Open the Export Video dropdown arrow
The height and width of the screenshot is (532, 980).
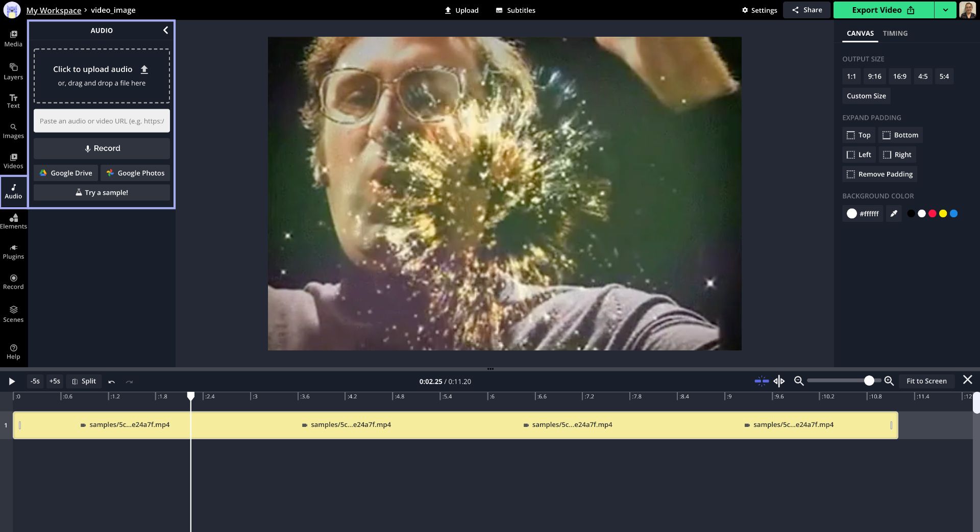(945, 10)
